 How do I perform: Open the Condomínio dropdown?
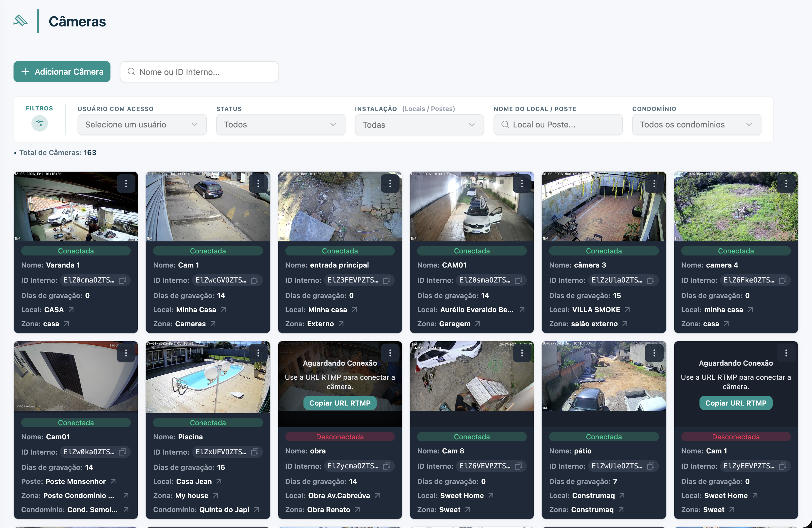point(697,125)
